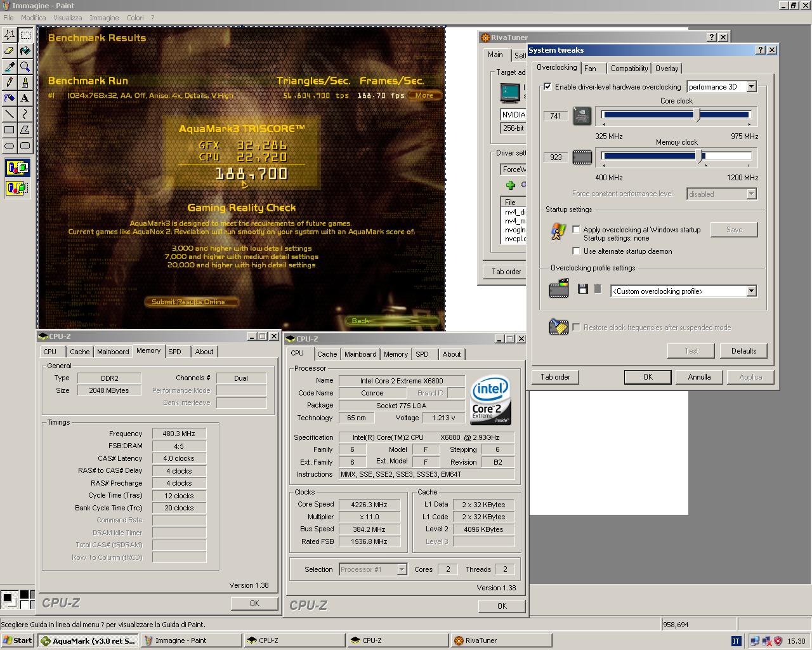Select the Brush tool in Paint
The height and width of the screenshot is (650, 812).
click(25, 83)
